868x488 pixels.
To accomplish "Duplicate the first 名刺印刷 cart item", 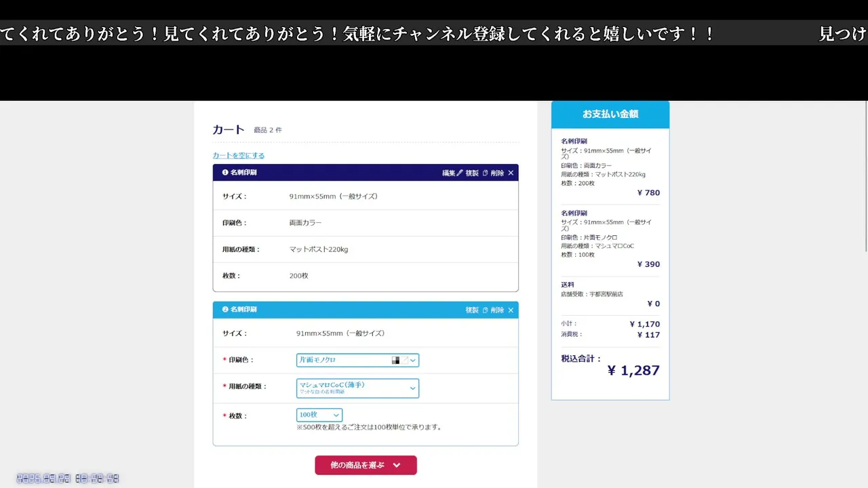I will 476,173.
